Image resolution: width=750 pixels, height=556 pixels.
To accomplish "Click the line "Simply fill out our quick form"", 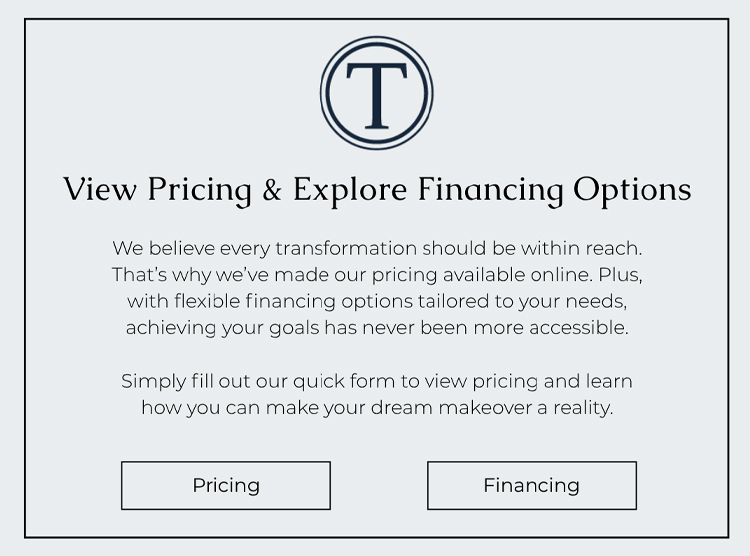I will [x=377, y=381].
